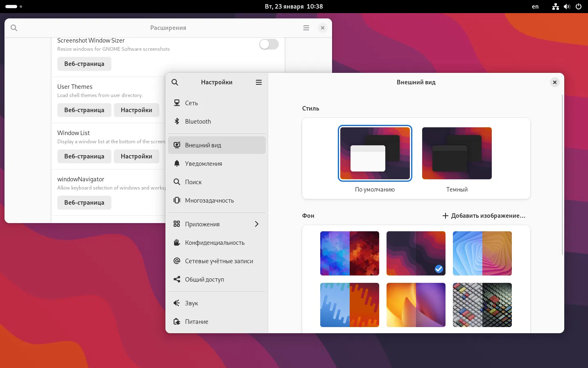
Task: Click the Notifications bell icon
Action: [177, 164]
